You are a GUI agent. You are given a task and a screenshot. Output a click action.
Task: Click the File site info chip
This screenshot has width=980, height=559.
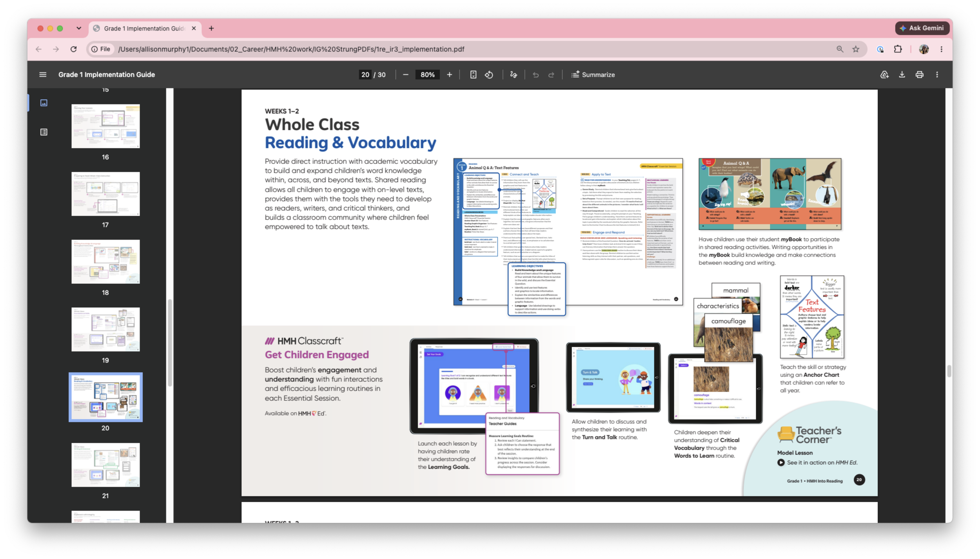101,49
